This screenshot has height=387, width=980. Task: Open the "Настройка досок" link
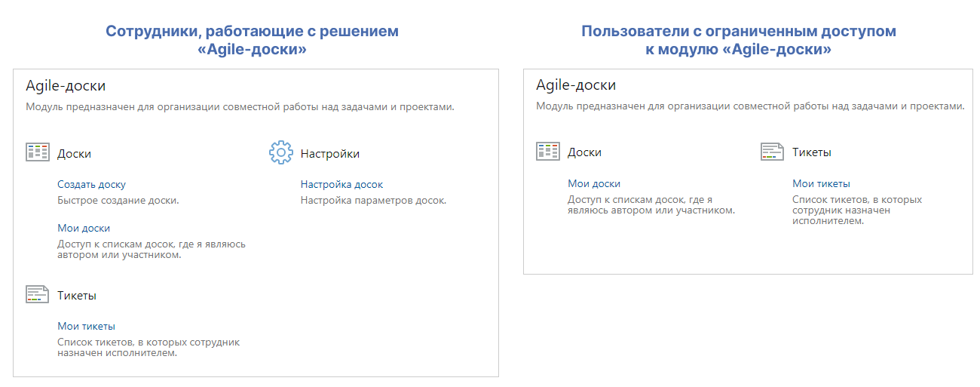click(x=341, y=184)
